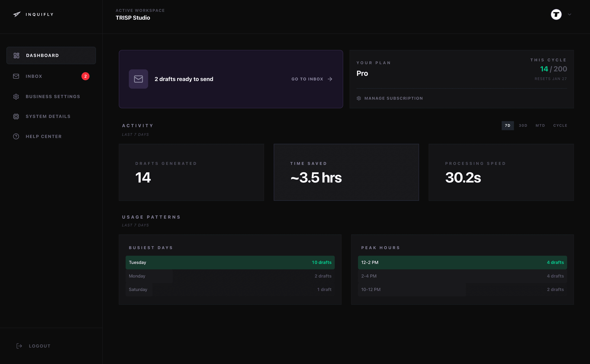The image size is (590, 364).
Task: Select the CYCLE activity range
Action: (x=560, y=125)
